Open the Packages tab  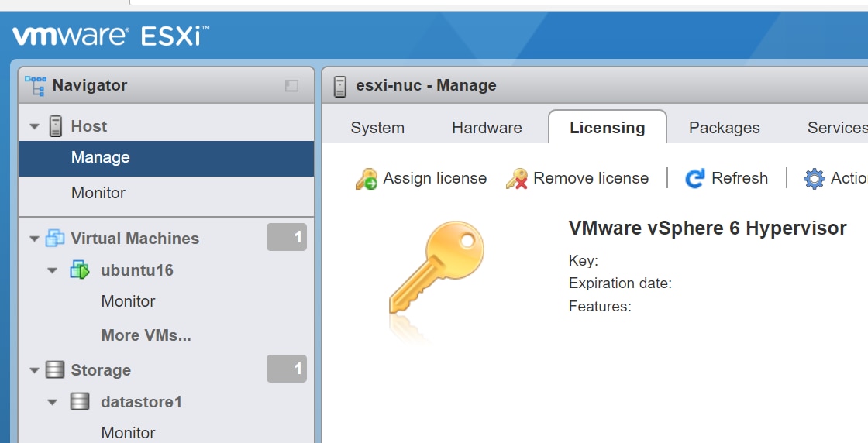pos(724,128)
